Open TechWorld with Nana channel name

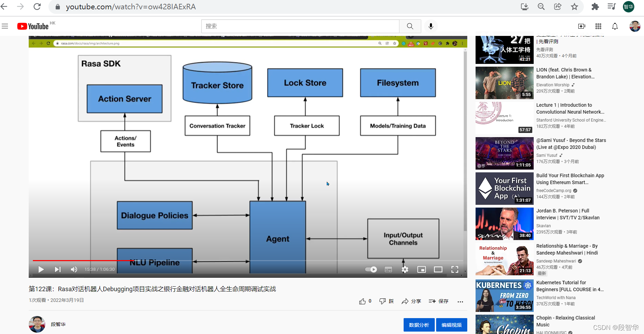[x=556, y=298]
